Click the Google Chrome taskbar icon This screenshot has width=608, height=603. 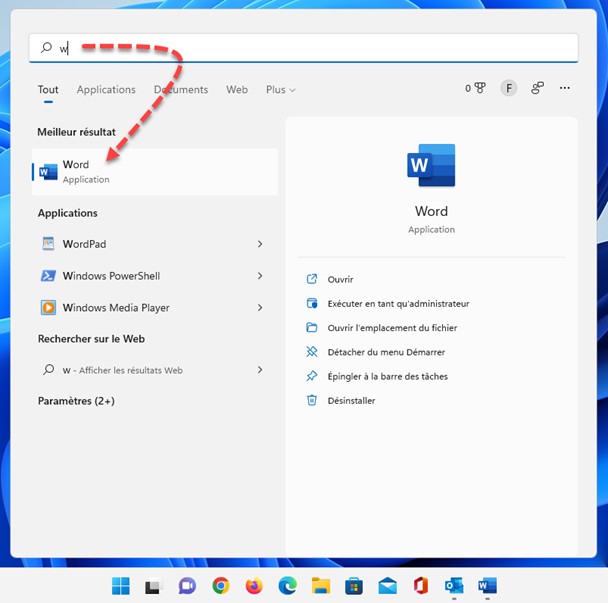point(220,586)
